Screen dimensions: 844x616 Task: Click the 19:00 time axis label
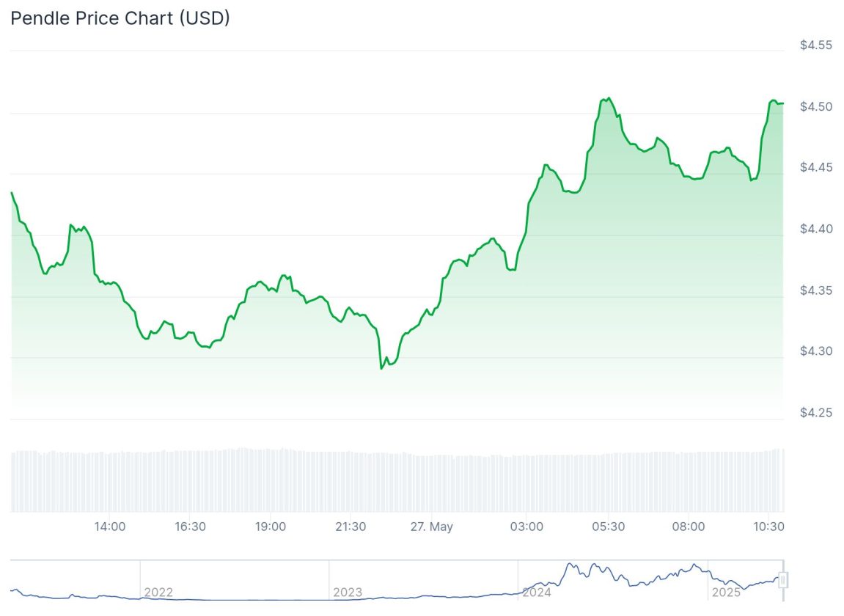[271, 527]
